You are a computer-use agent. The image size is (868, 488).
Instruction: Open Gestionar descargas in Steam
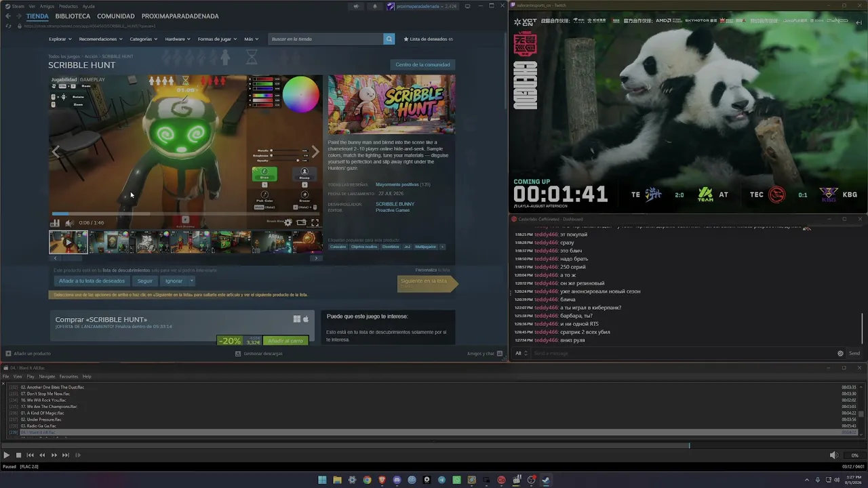click(x=258, y=354)
